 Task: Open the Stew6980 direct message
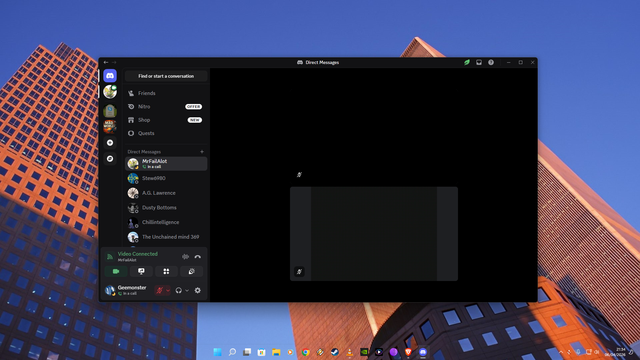click(x=166, y=178)
